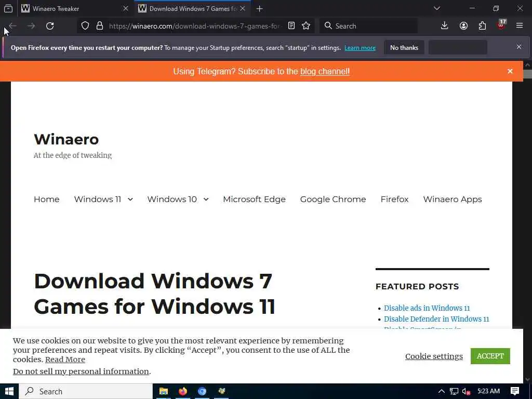Open Disable Defender in Windows 11 post

click(x=436, y=319)
